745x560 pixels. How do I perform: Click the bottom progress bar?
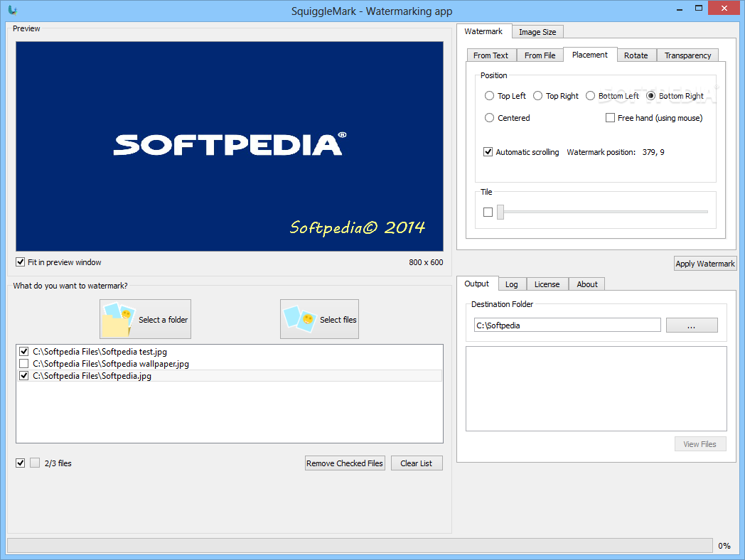pyautogui.click(x=360, y=545)
